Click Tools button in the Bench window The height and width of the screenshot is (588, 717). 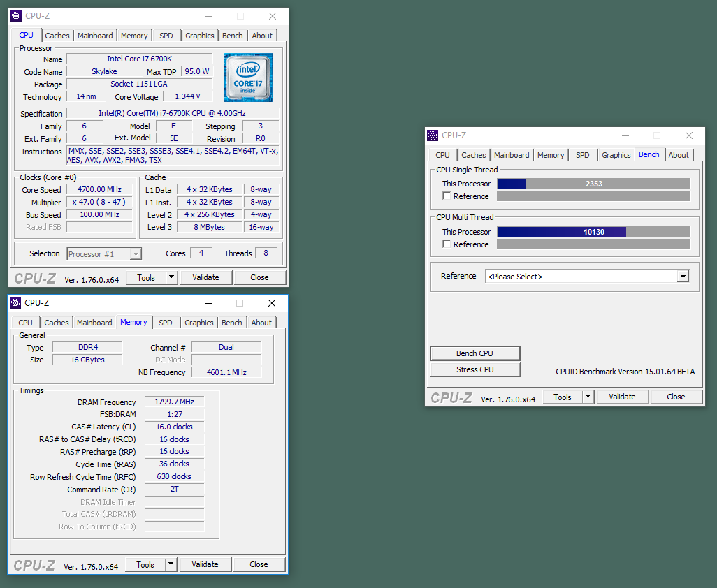(x=563, y=397)
